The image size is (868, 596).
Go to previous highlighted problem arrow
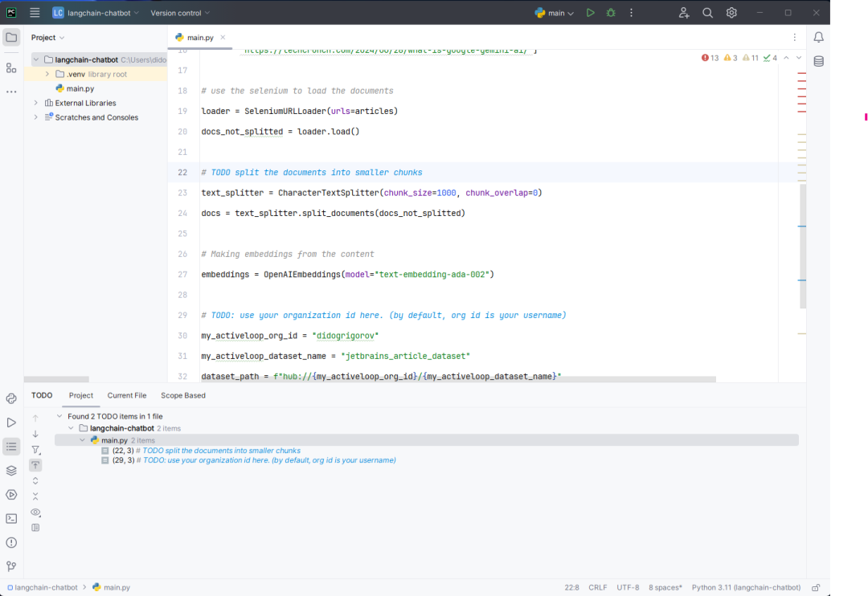[x=786, y=58]
